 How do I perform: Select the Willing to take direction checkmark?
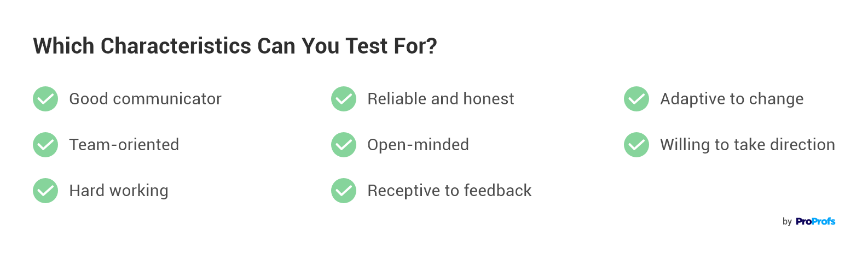636,145
